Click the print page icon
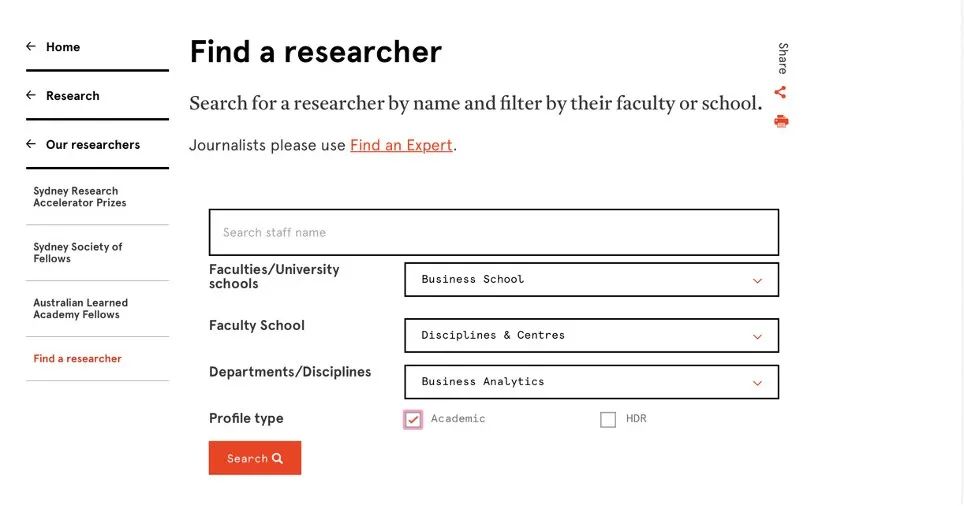 tap(781, 121)
